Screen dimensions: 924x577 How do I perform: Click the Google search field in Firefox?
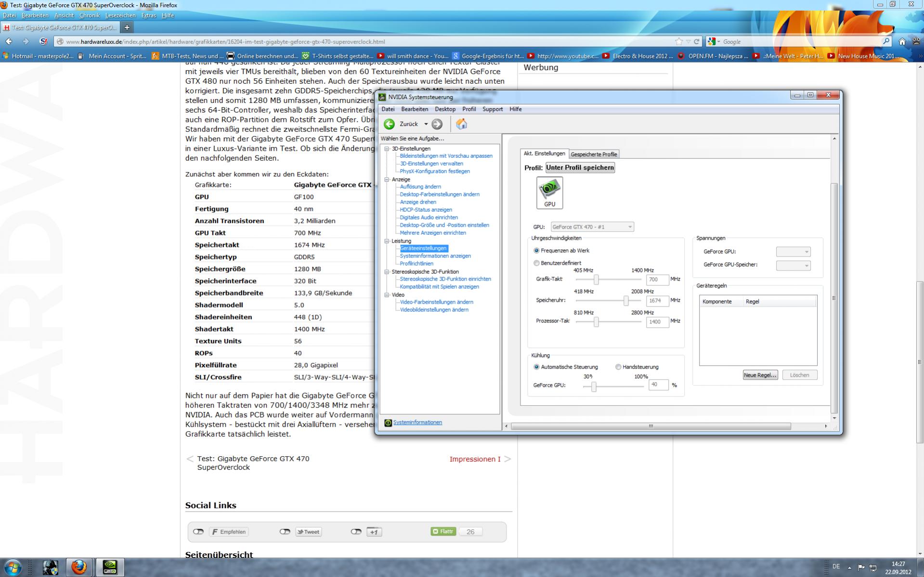(799, 42)
